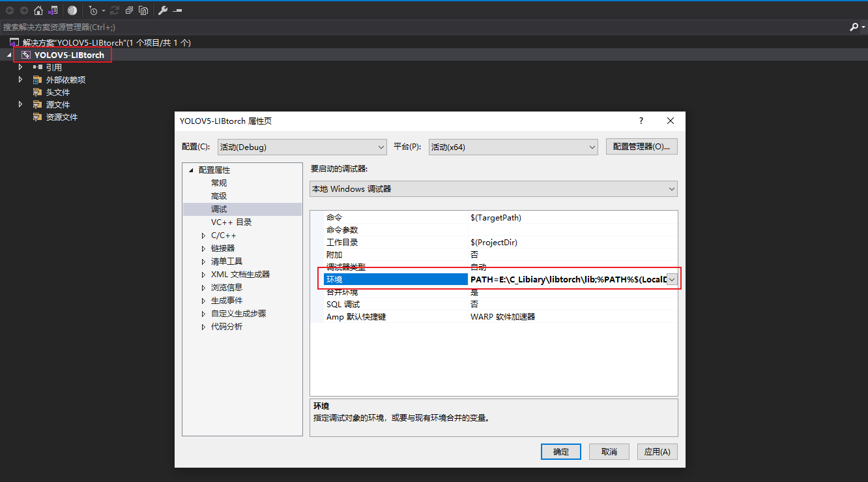Click the sync with active document icon
The height and width of the screenshot is (482, 868).
click(x=115, y=10)
